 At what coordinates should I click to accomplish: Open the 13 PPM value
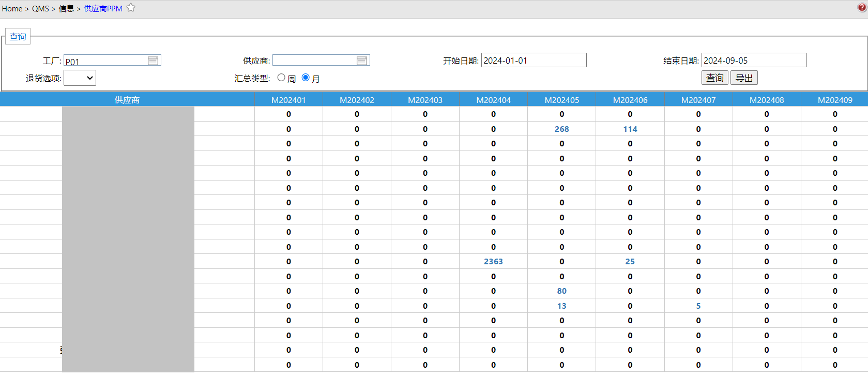(x=561, y=306)
